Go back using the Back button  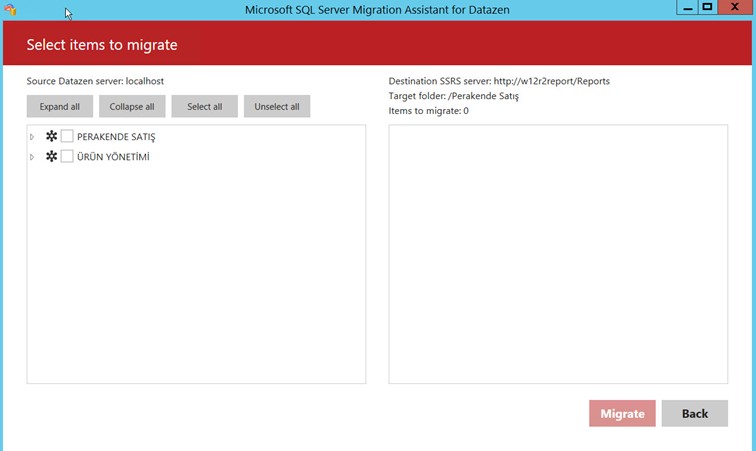[x=694, y=414]
